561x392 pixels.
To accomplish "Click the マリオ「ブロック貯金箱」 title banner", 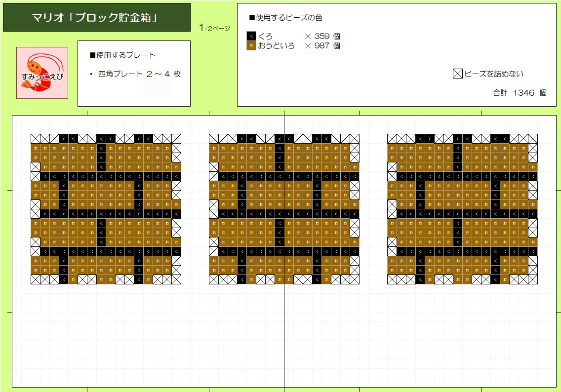I will click(97, 17).
